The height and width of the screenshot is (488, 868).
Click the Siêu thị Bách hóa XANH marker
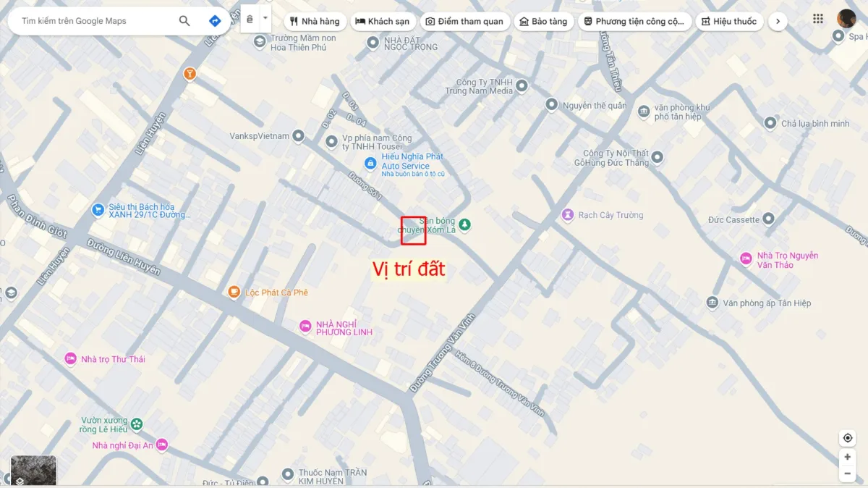(98, 210)
